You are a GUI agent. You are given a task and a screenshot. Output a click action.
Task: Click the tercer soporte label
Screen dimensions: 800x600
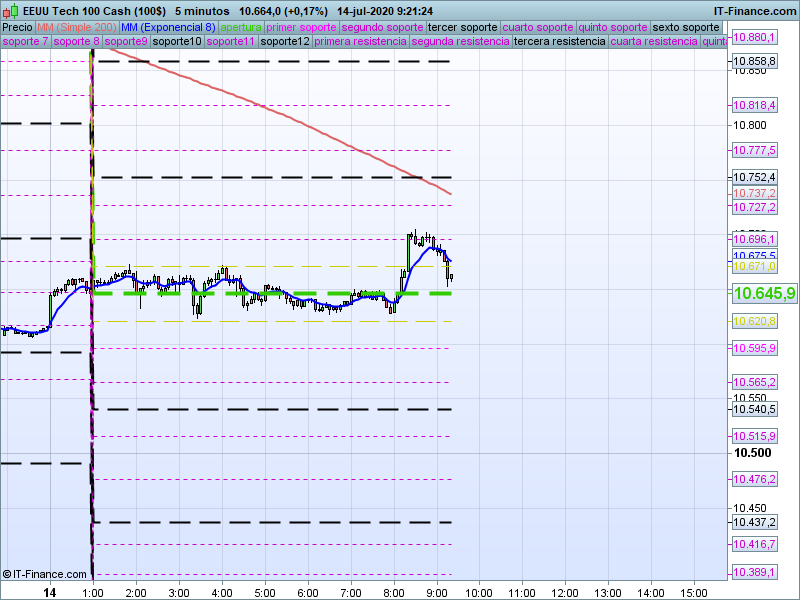point(462,27)
